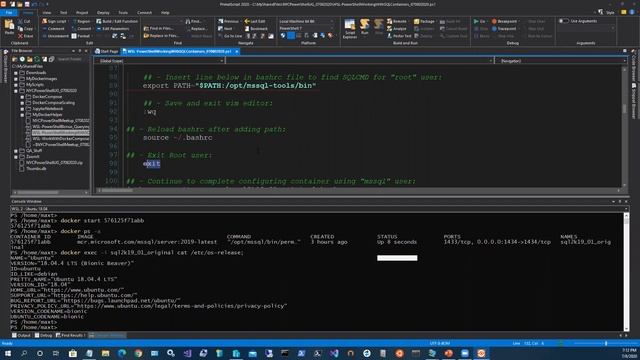Expand the DockerCompose folder node
The height and width of the screenshot is (360, 640).
(22, 97)
